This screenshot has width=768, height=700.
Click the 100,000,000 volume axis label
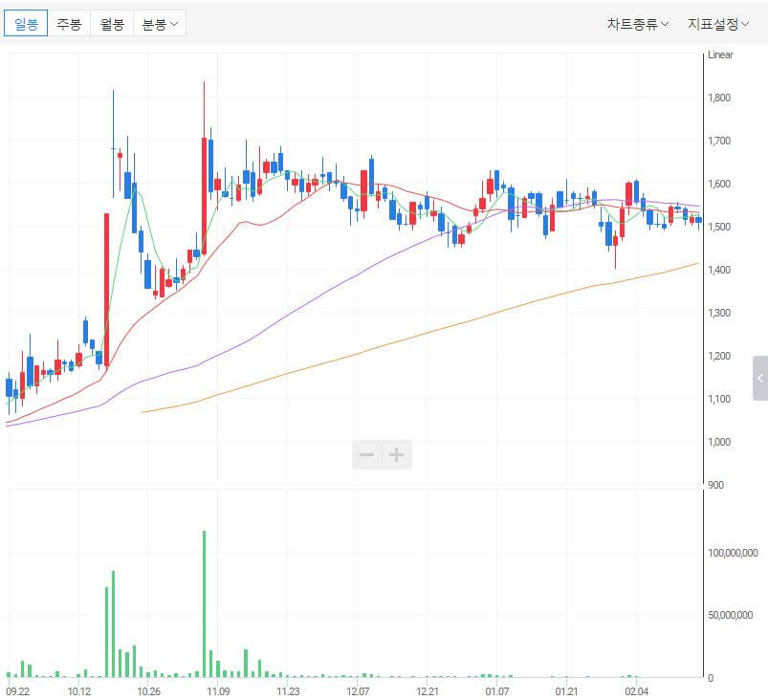tap(733, 553)
